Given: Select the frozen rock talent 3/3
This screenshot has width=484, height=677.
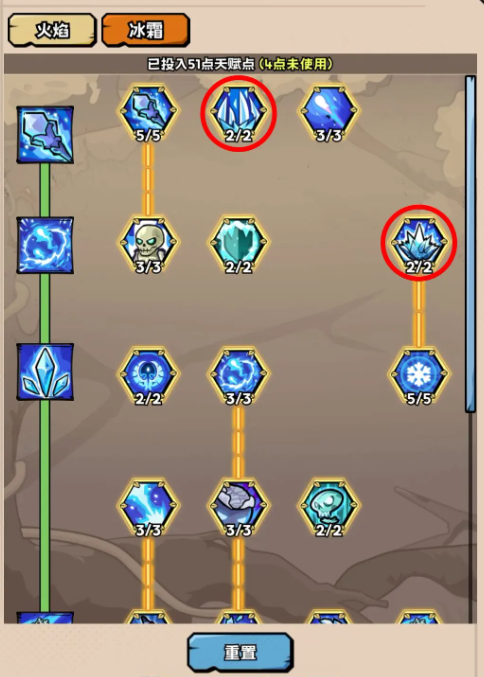Looking at the screenshot, I should [238, 508].
